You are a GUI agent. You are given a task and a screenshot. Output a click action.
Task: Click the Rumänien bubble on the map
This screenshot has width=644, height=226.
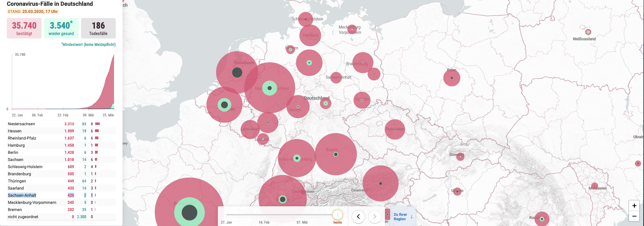point(542,219)
